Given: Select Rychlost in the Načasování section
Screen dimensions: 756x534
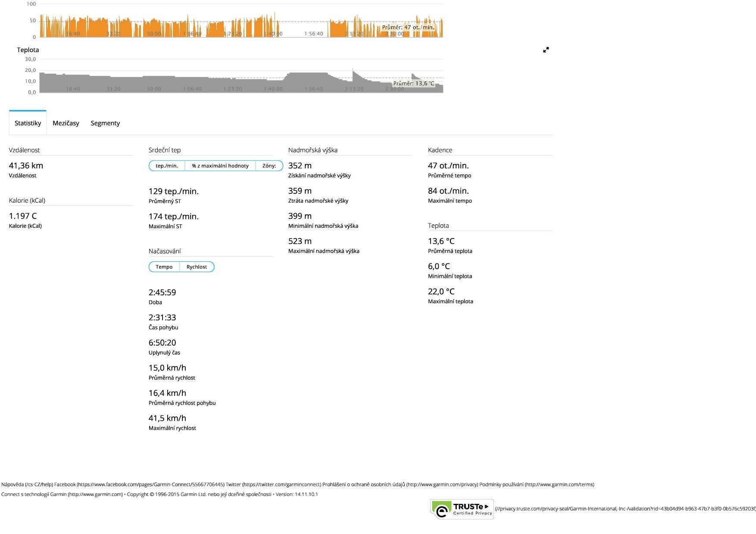Looking at the screenshot, I should (197, 267).
